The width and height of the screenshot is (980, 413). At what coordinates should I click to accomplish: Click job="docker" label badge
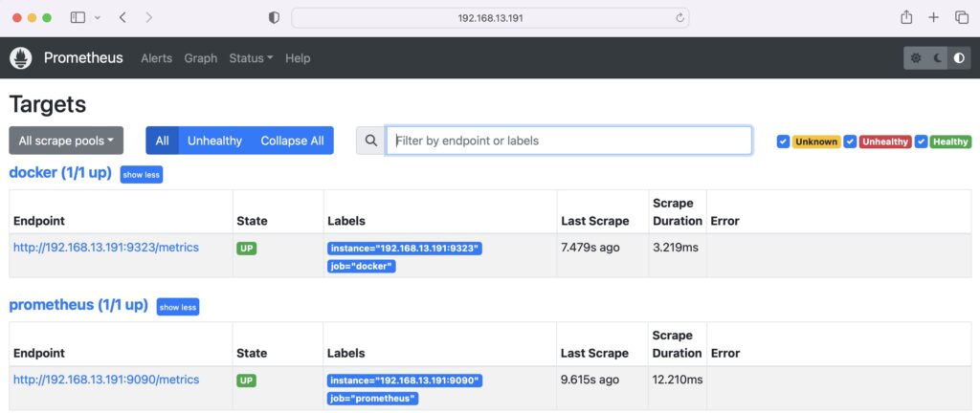point(362,267)
